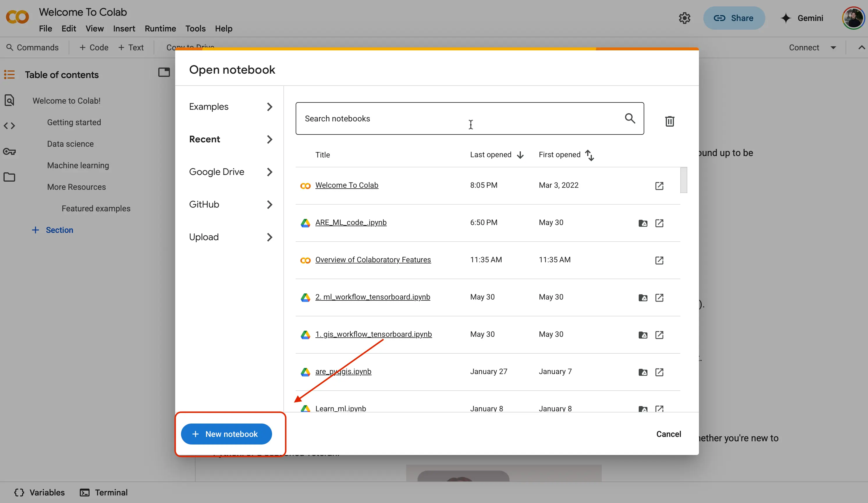Open Overview of Colaboratory Features link
Screen dimensions: 868x503
(373, 260)
